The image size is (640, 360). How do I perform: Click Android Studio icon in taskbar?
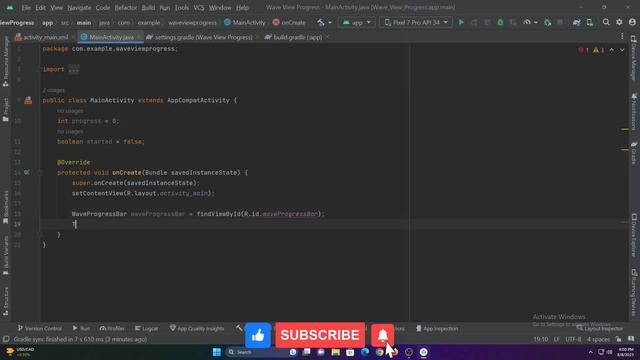click(x=424, y=352)
